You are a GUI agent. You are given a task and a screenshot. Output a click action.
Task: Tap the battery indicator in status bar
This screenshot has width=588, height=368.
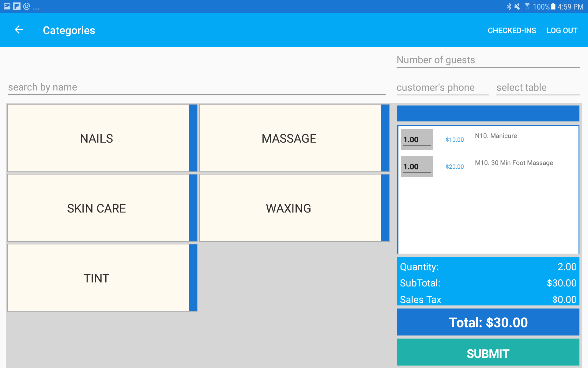pos(553,6)
